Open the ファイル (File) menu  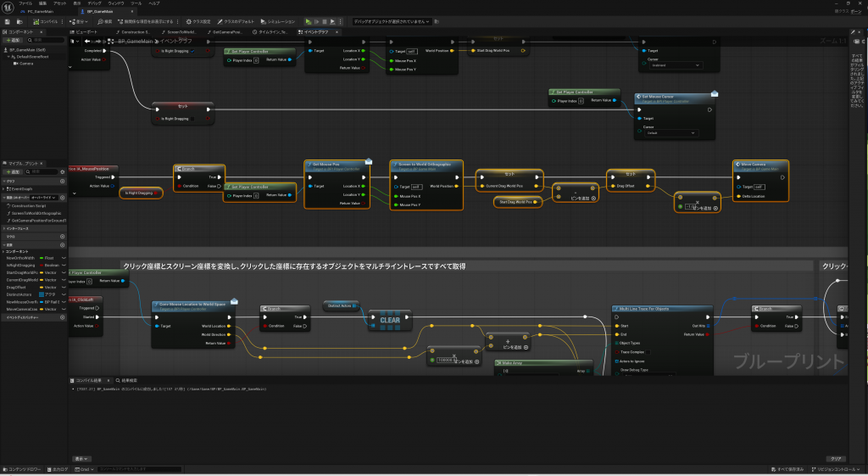point(25,3)
